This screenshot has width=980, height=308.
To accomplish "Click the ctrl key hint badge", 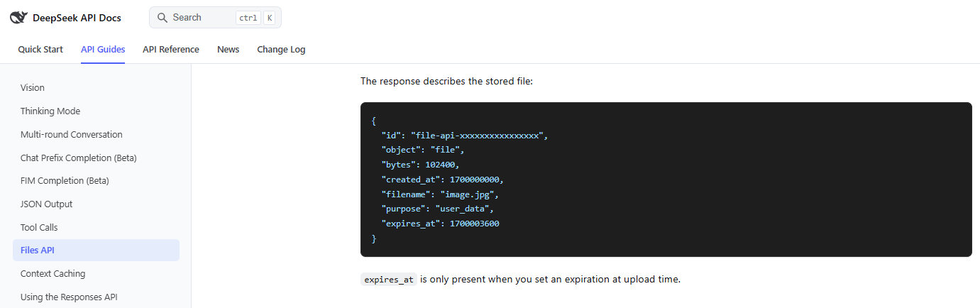I will coord(248,18).
